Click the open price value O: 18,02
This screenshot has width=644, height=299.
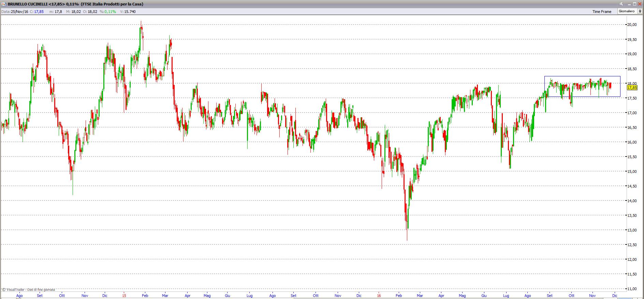point(90,12)
